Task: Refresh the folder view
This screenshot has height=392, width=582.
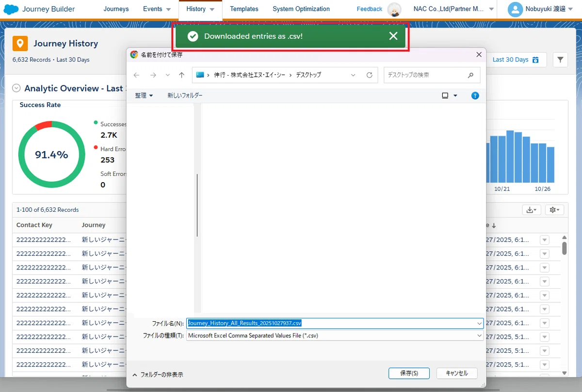Action: click(x=370, y=75)
